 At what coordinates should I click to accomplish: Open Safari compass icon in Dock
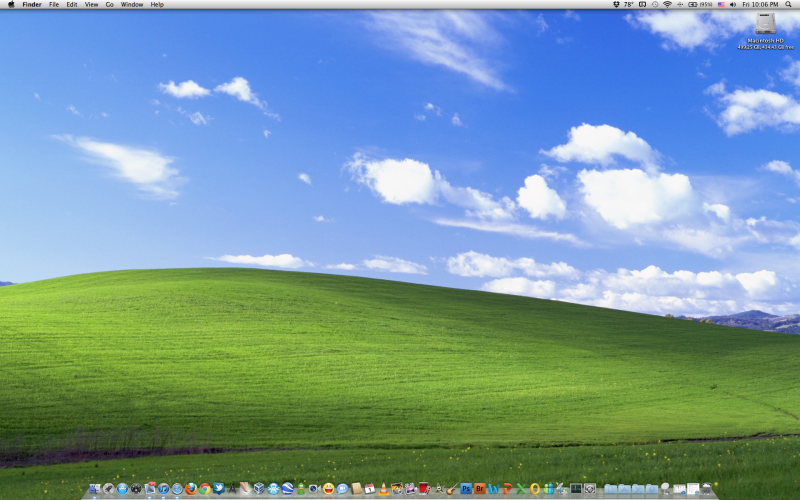click(178, 488)
